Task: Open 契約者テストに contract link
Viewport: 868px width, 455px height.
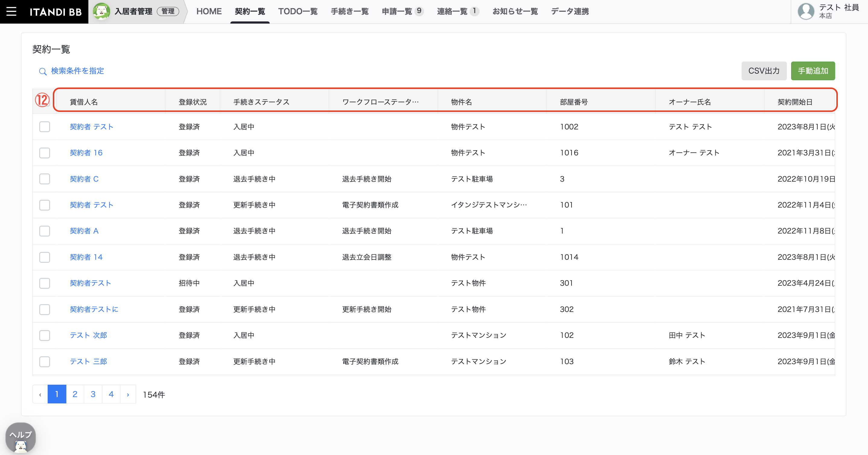Action: (94, 309)
